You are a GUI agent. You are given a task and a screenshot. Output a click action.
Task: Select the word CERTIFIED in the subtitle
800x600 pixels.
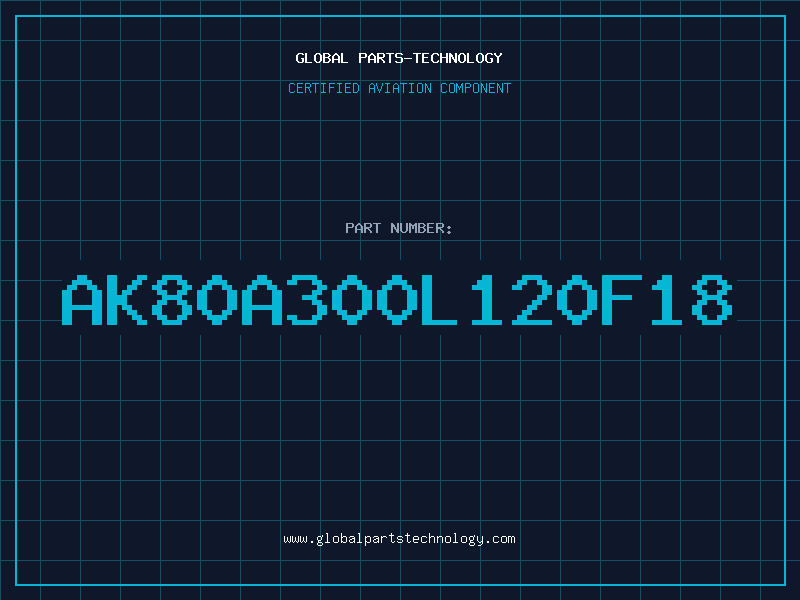pos(323,88)
